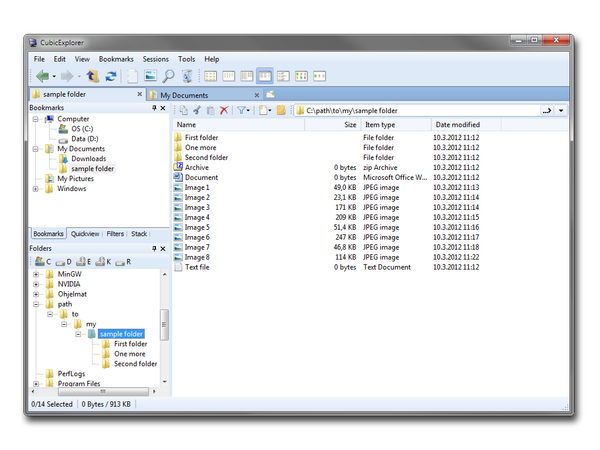Select drive K in Folders panel
Viewport: 600px width, 450px height.
coord(103,262)
